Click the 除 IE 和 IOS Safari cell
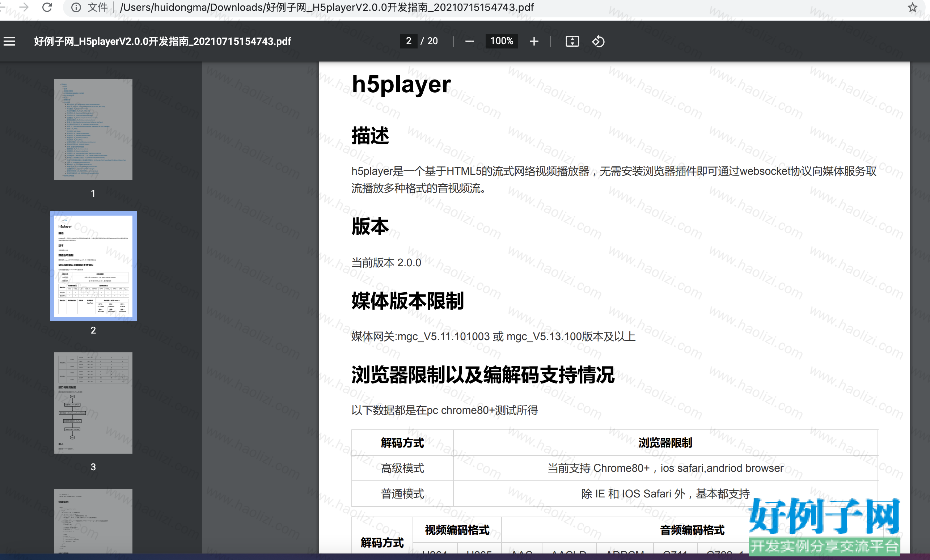This screenshot has width=930, height=560. point(665,493)
